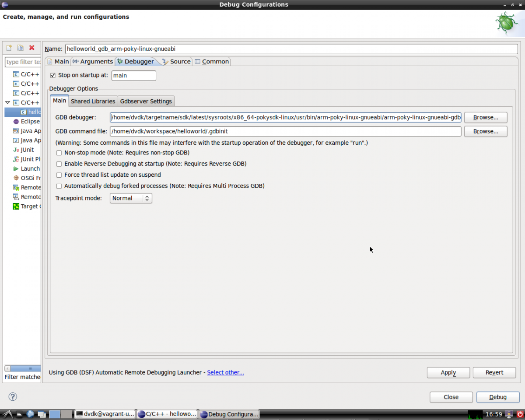Image resolution: width=525 pixels, height=420 pixels.
Task: Select the OSGi Framework configuration type
Action: click(30, 178)
